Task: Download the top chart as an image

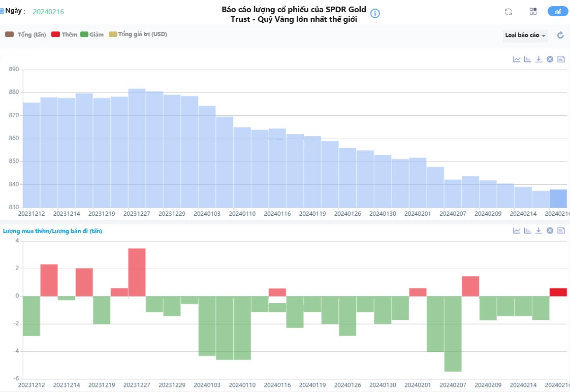Action: [539, 59]
